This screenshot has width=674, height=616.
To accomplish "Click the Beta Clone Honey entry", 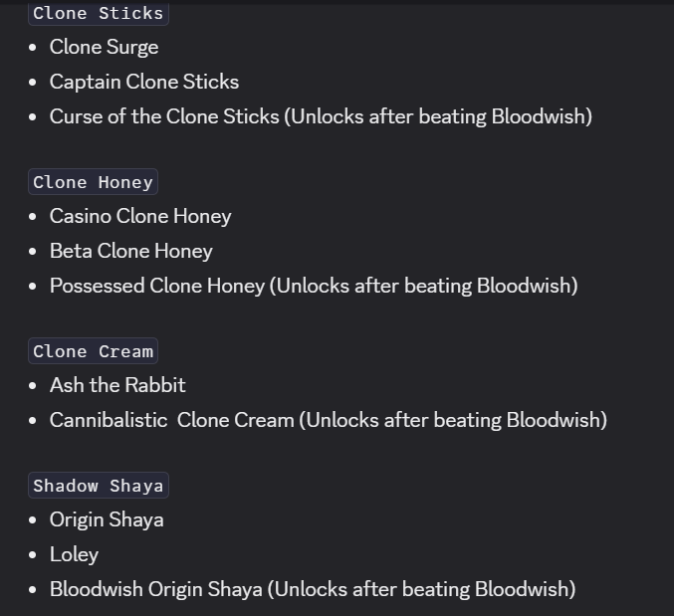I will (131, 251).
